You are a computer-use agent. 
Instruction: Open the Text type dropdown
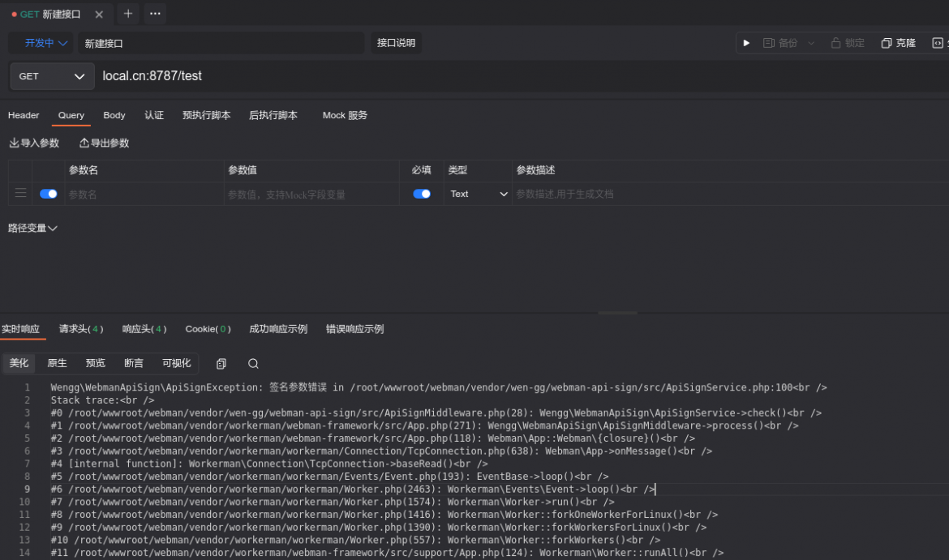coord(478,195)
